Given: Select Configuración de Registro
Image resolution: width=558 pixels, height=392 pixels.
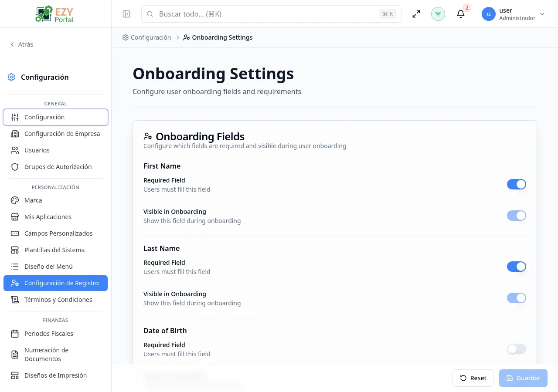Looking at the screenshot, I should pyautogui.click(x=55, y=283).
